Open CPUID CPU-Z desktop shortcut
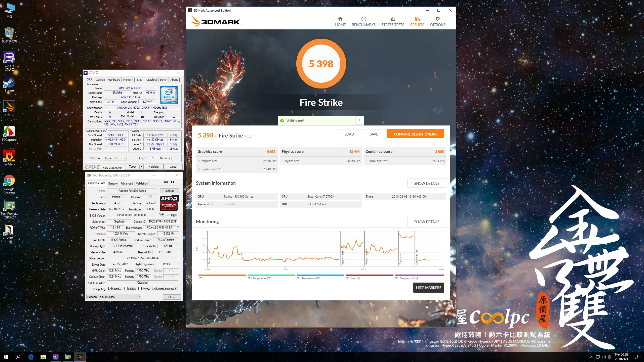 tap(9, 61)
